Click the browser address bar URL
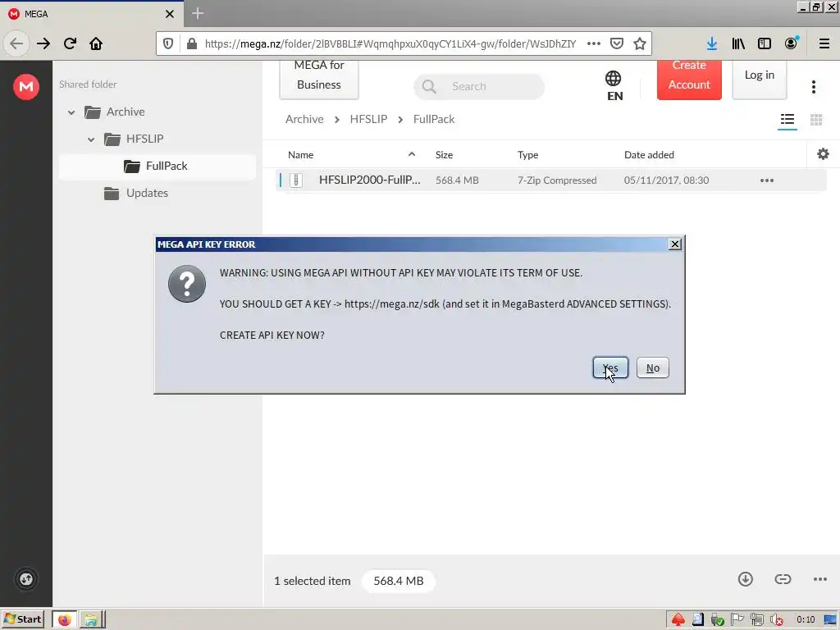Image resolution: width=840 pixels, height=630 pixels. (x=390, y=43)
